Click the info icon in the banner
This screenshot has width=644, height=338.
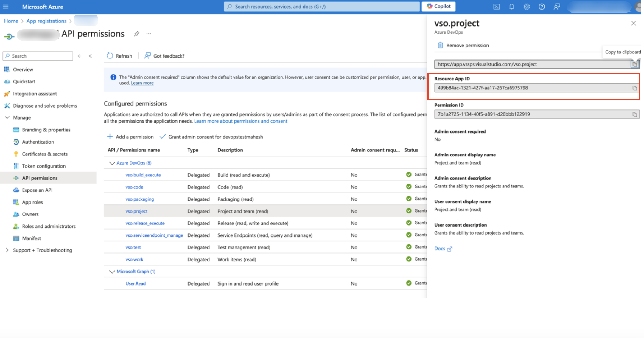coord(113,77)
